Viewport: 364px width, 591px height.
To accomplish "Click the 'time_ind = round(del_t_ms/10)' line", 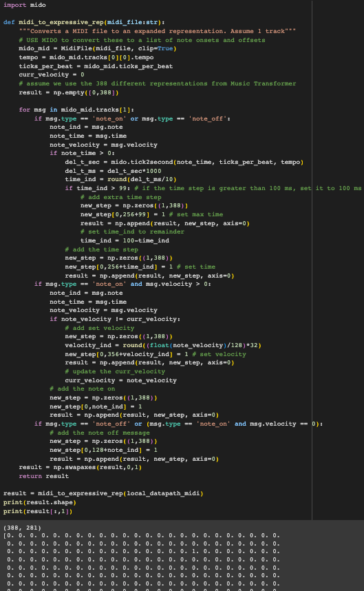I will (120, 179).
